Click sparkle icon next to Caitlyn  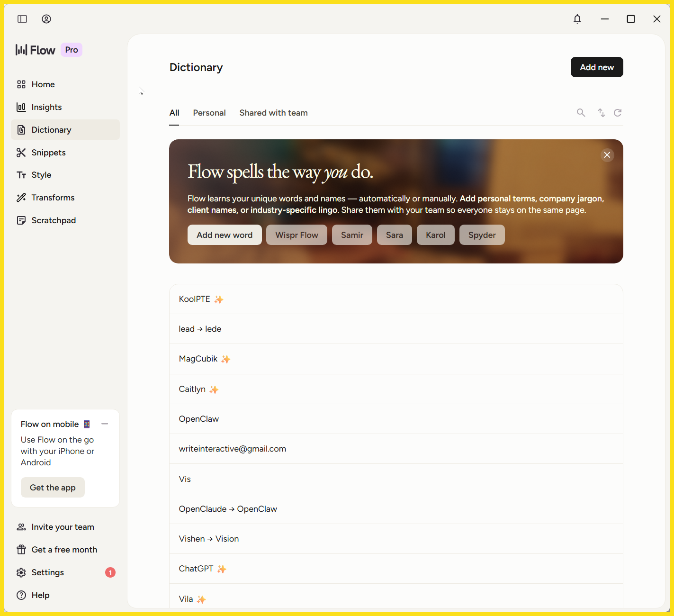pyautogui.click(x=214, y=390)
